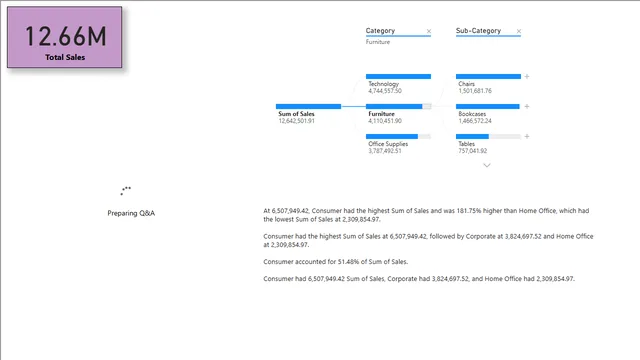
Task: Click the 1,466,572.24 Bookcases value
Action: click(475, 121)
